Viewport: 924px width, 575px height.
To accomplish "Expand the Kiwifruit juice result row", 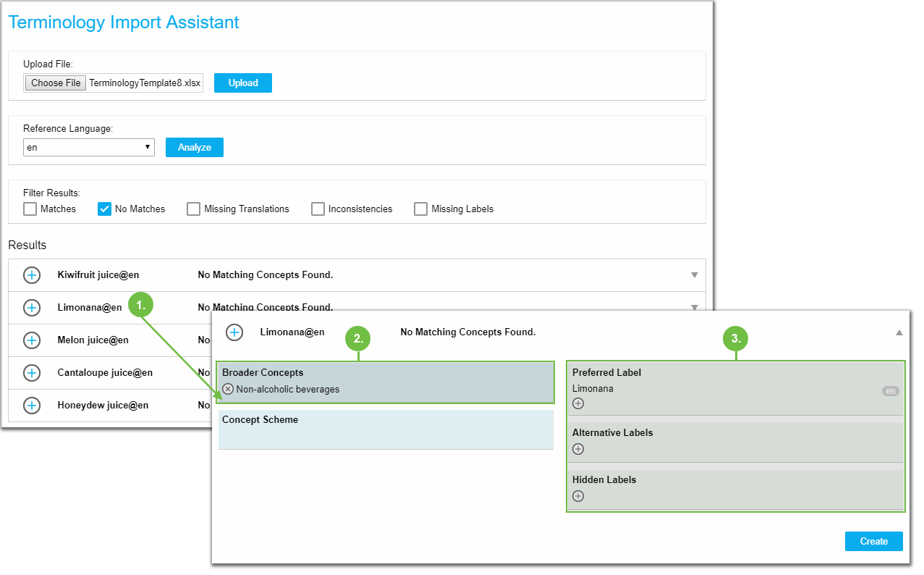I will click(694, 275).
